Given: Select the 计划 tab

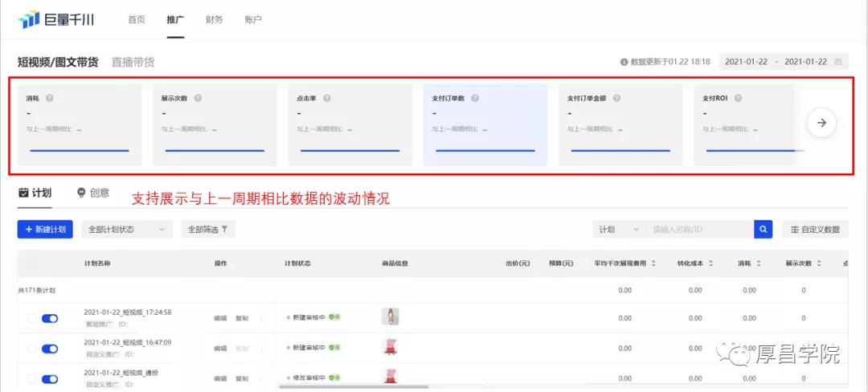Looking at the screenshot, I should pos(35,193).
